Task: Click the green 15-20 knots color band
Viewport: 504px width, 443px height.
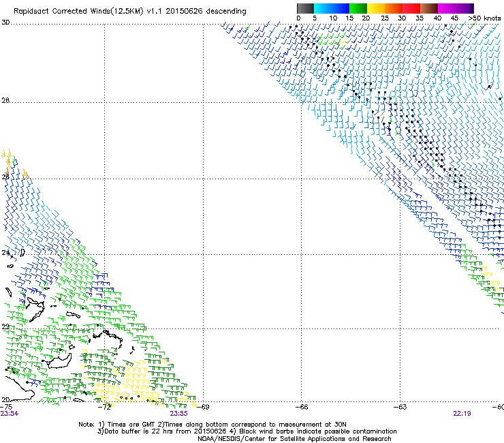Action: 358,8
